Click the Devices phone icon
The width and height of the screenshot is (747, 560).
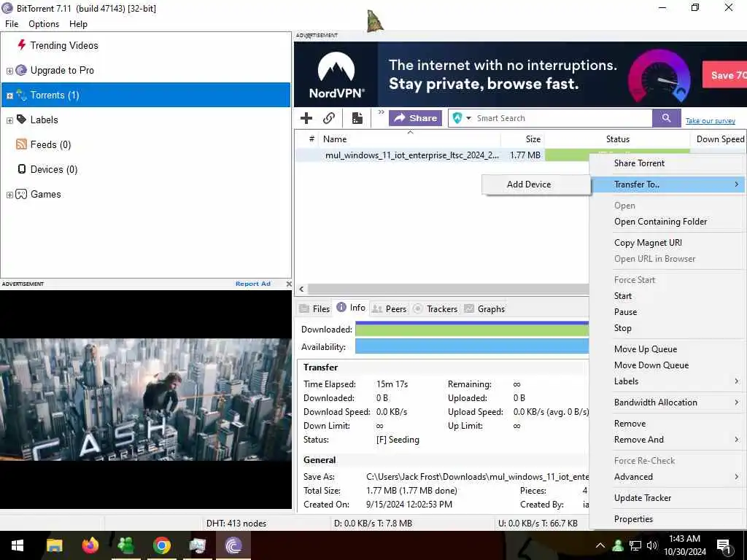coord(21,169)
